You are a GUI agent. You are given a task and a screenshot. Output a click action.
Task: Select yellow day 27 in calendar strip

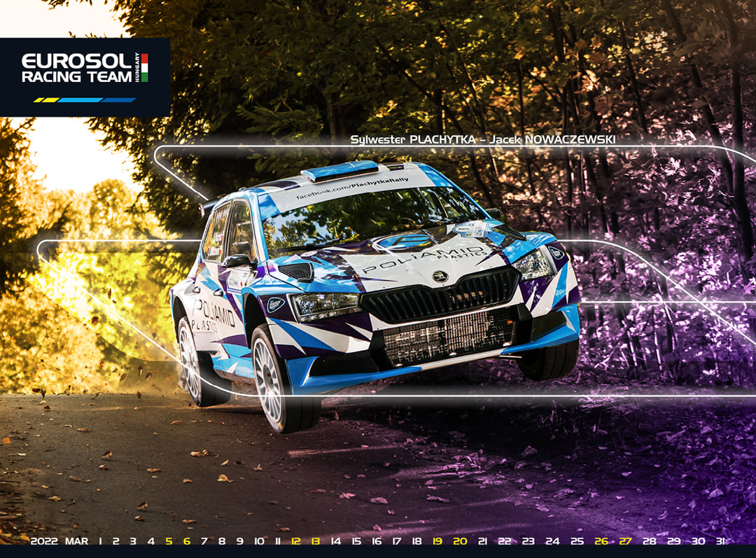click(625, 541)
